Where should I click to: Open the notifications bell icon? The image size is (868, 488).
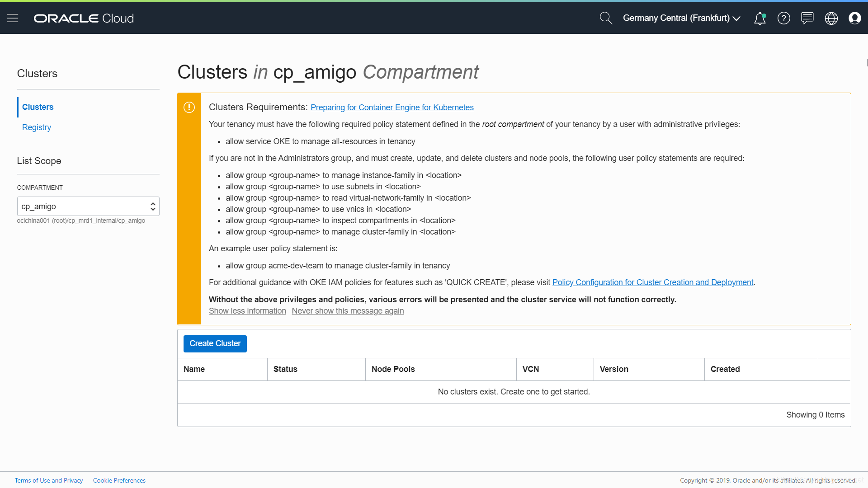point(760,18)
